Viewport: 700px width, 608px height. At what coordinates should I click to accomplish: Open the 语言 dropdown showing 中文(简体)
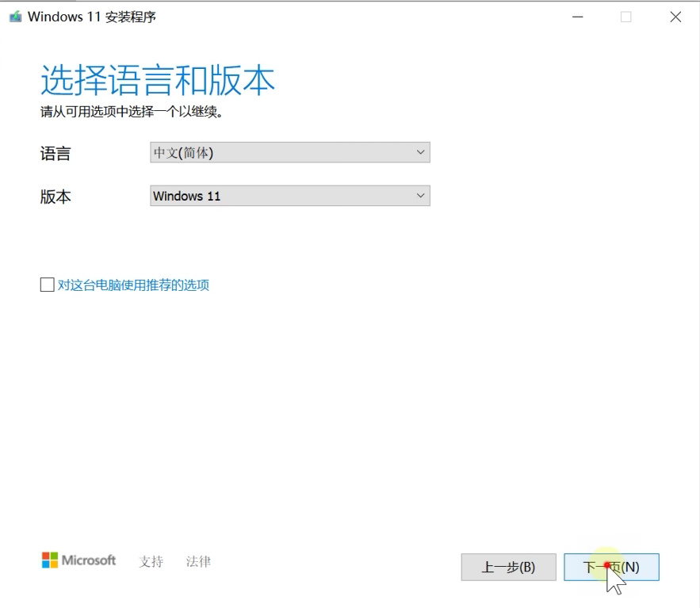tap(289, 153)
